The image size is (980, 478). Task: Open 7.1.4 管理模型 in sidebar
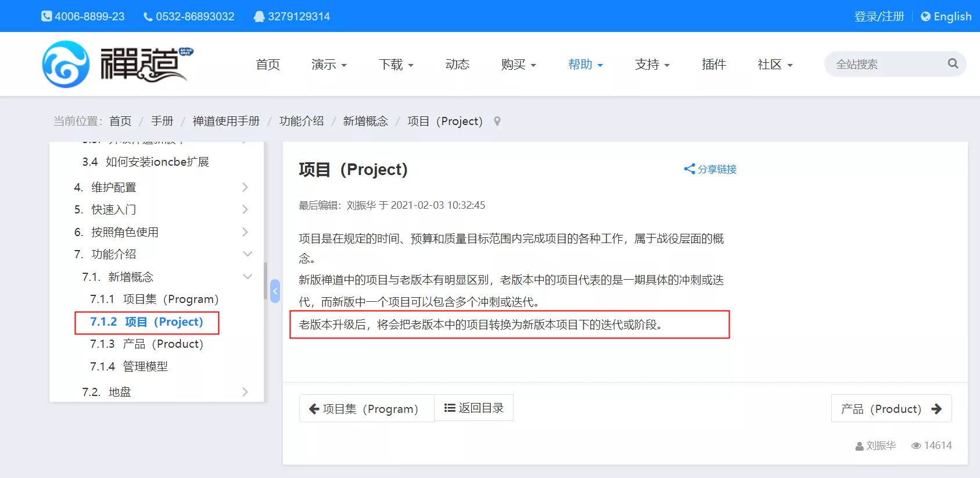tap(129, 366)
